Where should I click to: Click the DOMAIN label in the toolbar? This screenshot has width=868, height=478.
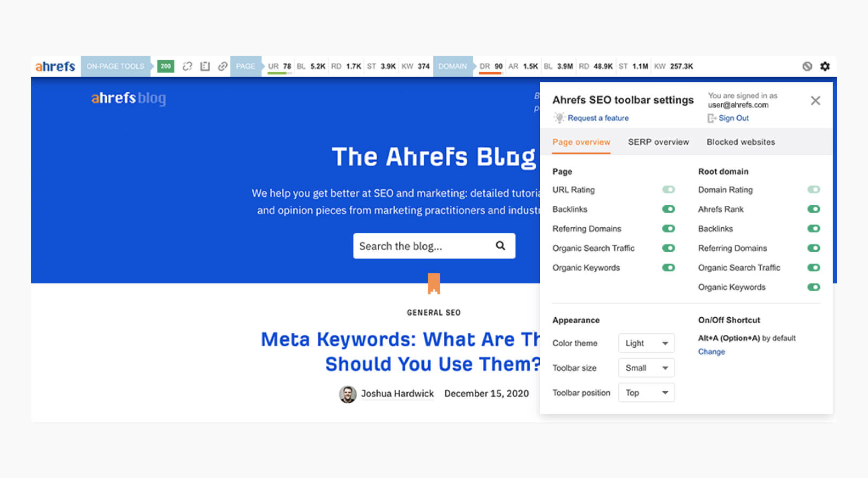453,66
